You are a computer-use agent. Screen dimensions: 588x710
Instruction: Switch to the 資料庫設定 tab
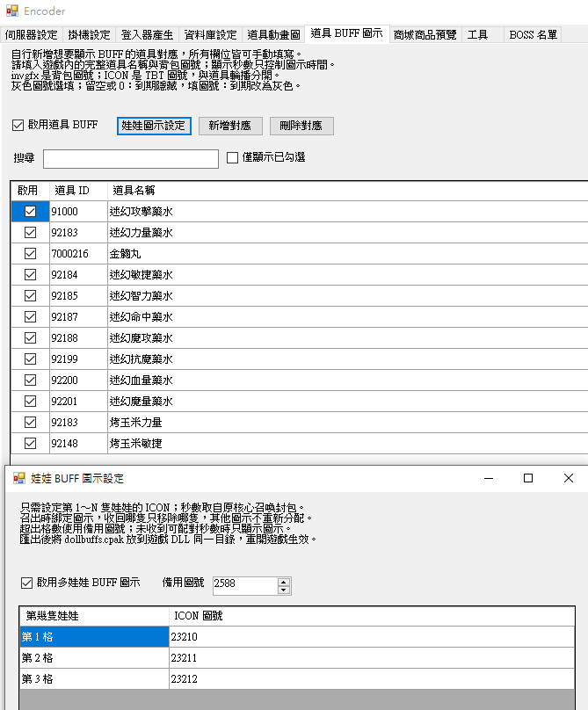[211, 35]
